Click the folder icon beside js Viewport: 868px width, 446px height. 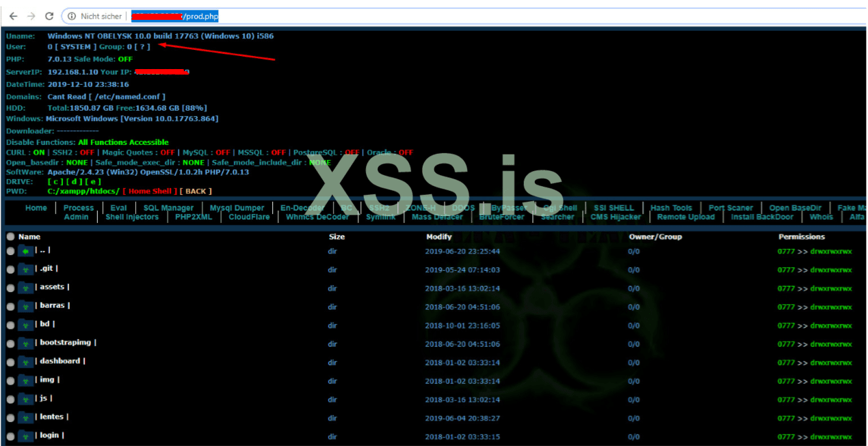(x=26, y=399)
